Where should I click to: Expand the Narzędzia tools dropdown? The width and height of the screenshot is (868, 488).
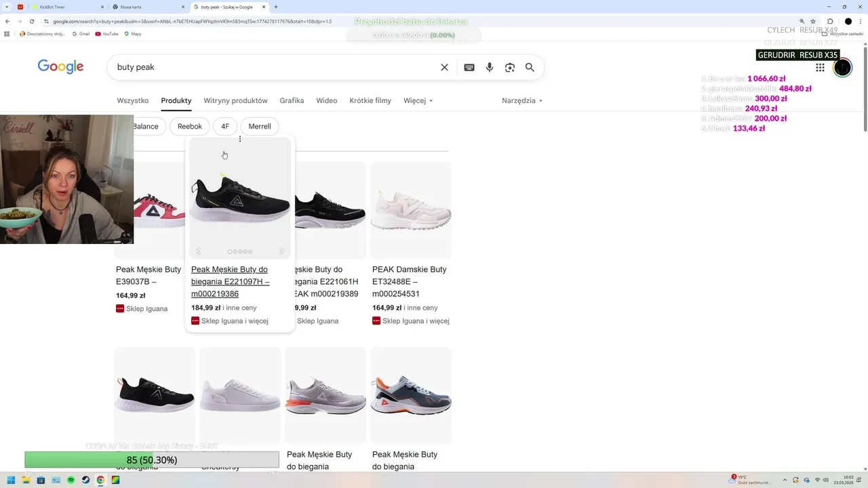[x=522, y=100]
